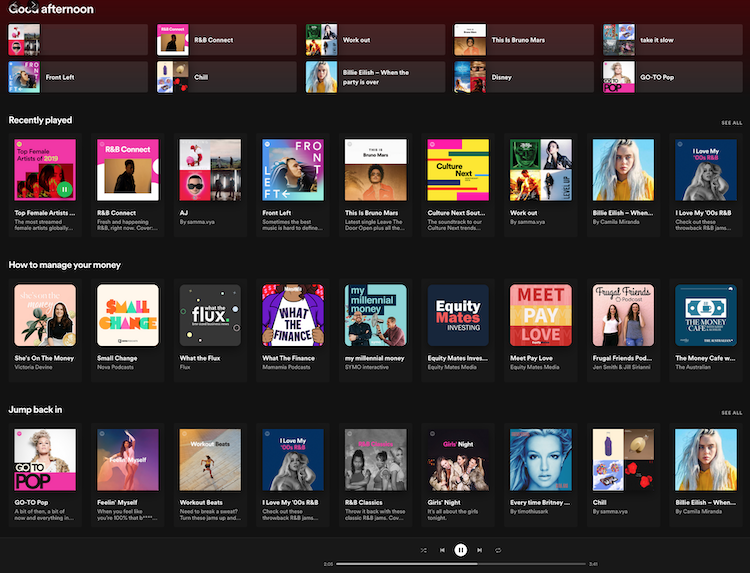Open the Disney shortcut tile
750x573 pixels.
(524, 77)
